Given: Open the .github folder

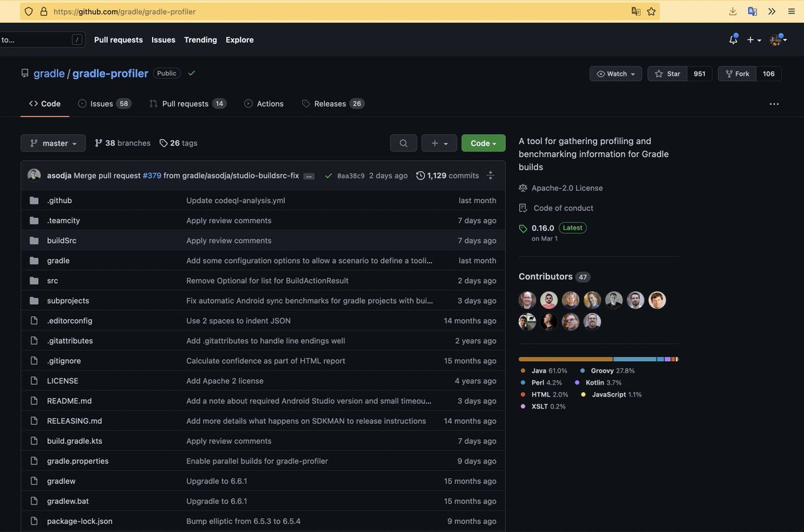Looking at the screenshot, I should pos(60,200).
